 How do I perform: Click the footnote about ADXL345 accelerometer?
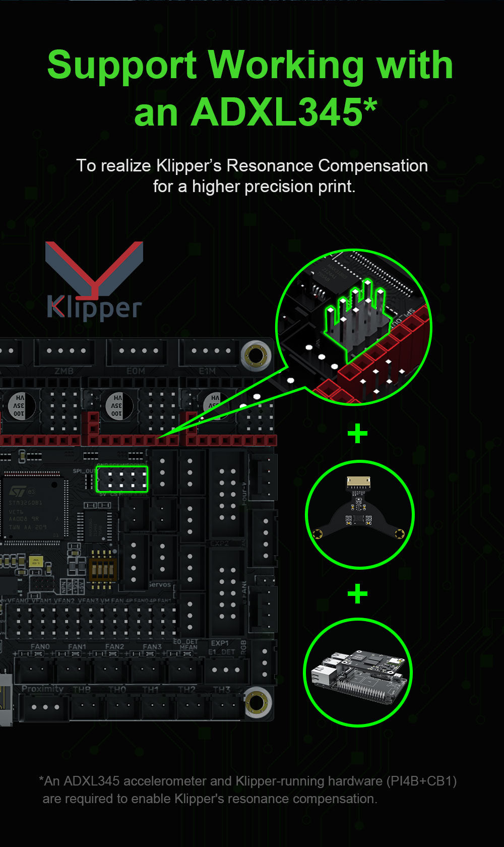[x=248, y=790]
